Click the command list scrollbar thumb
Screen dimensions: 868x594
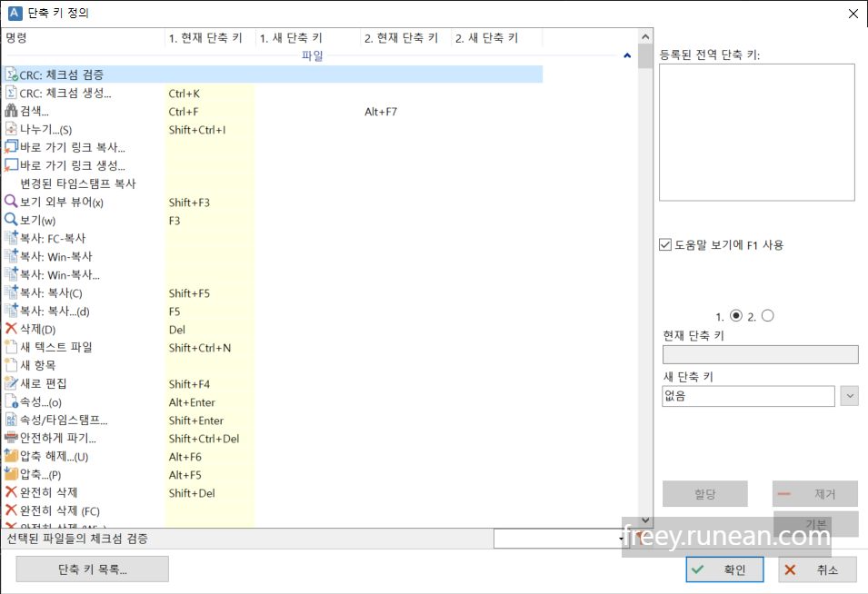(x=645, y=56)
